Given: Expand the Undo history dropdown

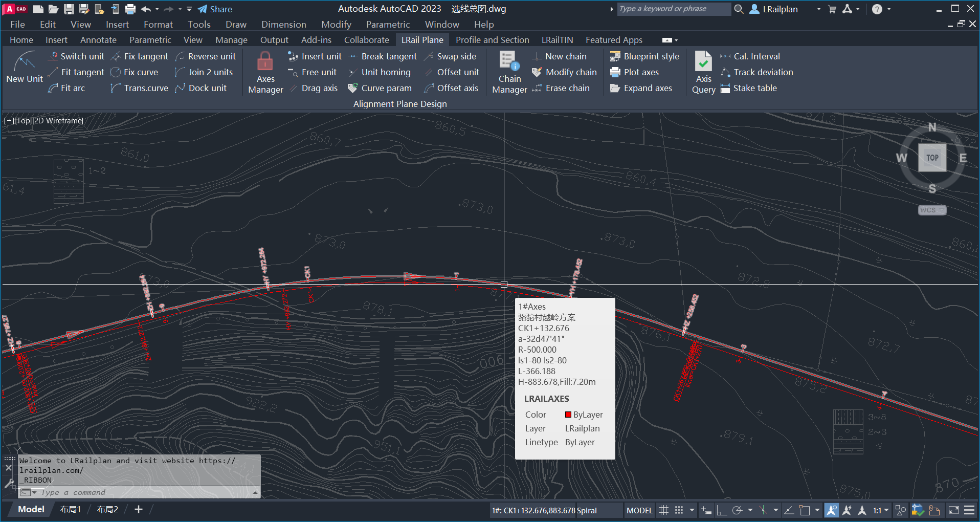Looking at the screenshot, I should (157, 9).
